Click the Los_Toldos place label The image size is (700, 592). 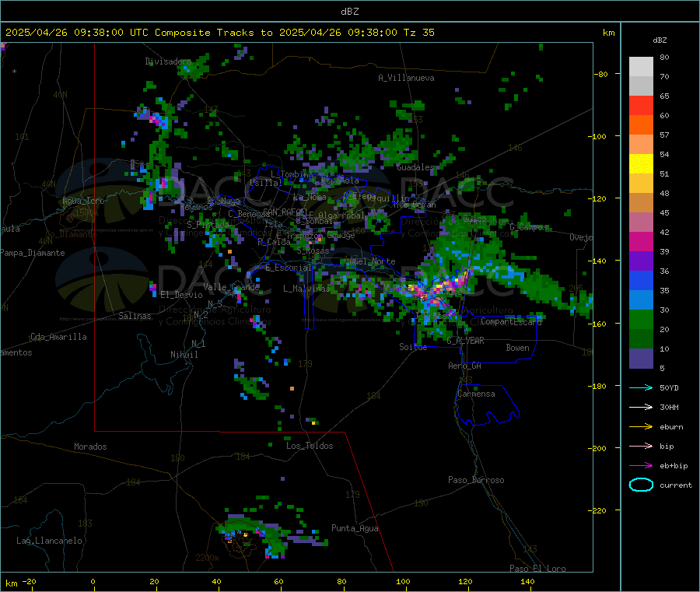(x=310, y=446)
